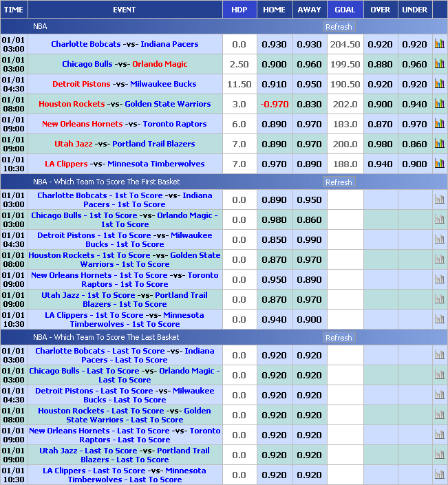Open stats chart icon for Houston Rockets game
The width and height of the screenshot is (448, 485).
[x=439, y=104]
